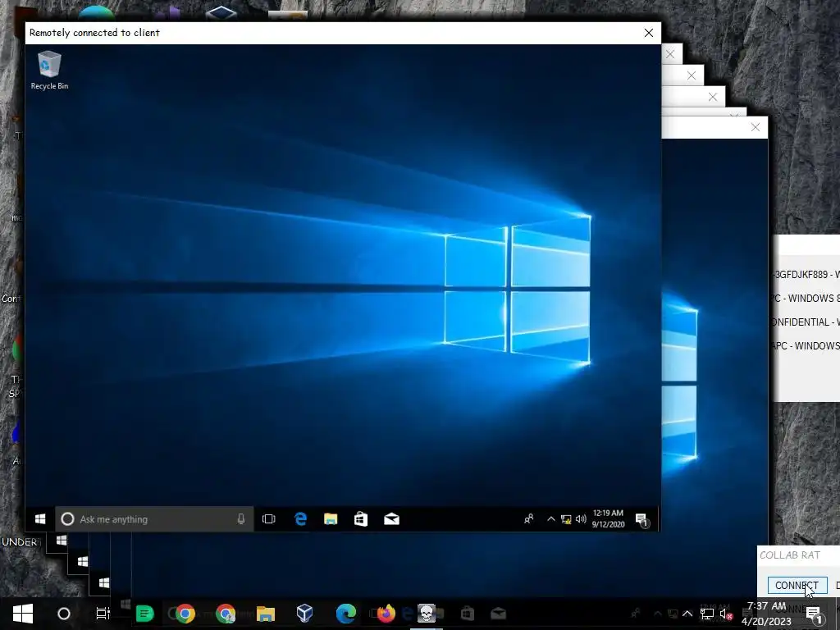Launch the first Chrome icon on host taskbar
840x630 pixels.
pyautogui.click(x=185, y=614)
